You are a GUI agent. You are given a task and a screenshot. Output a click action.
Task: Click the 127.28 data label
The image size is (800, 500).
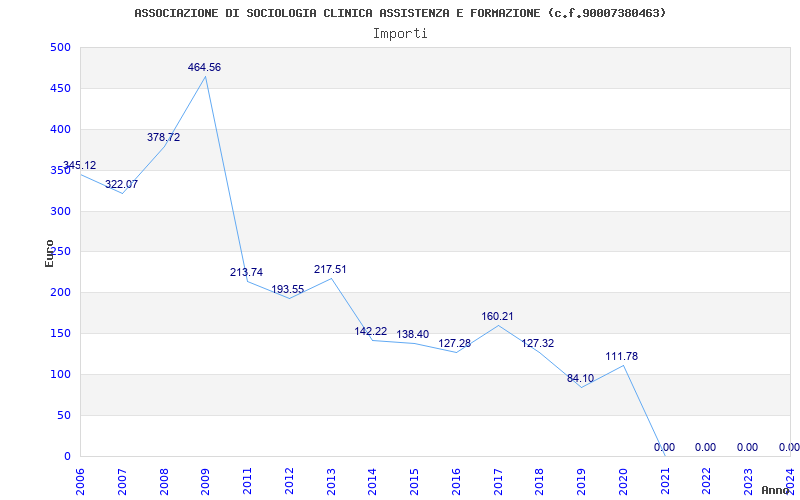[455, 343]
